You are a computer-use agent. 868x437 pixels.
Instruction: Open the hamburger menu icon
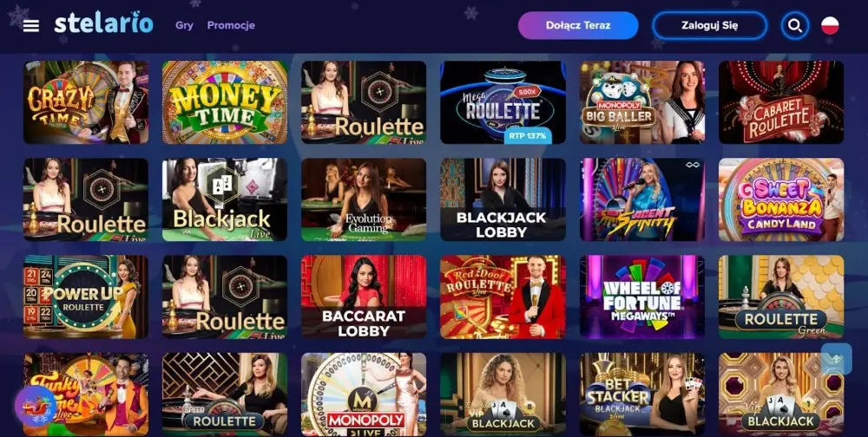coord(31,26)
